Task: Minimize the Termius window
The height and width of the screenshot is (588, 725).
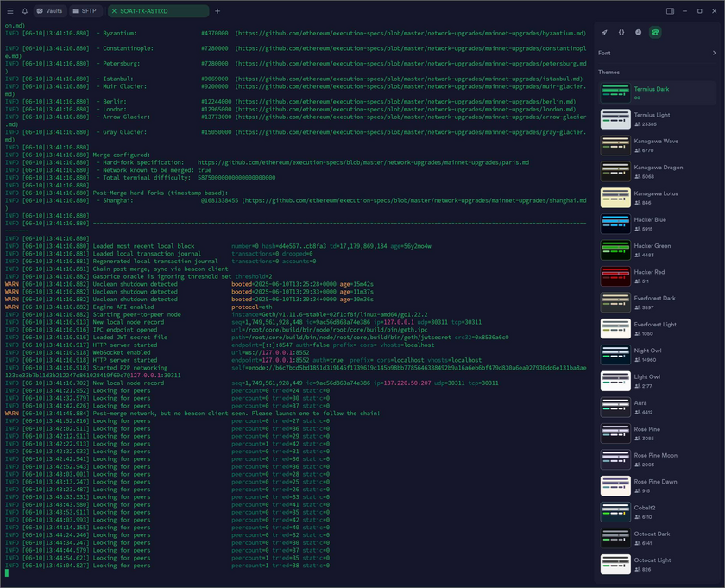Action: tap(684, 11)
